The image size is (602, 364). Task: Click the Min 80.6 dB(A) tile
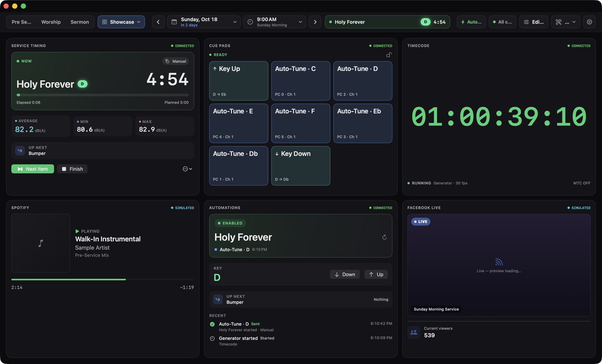[x=103, y=126]
